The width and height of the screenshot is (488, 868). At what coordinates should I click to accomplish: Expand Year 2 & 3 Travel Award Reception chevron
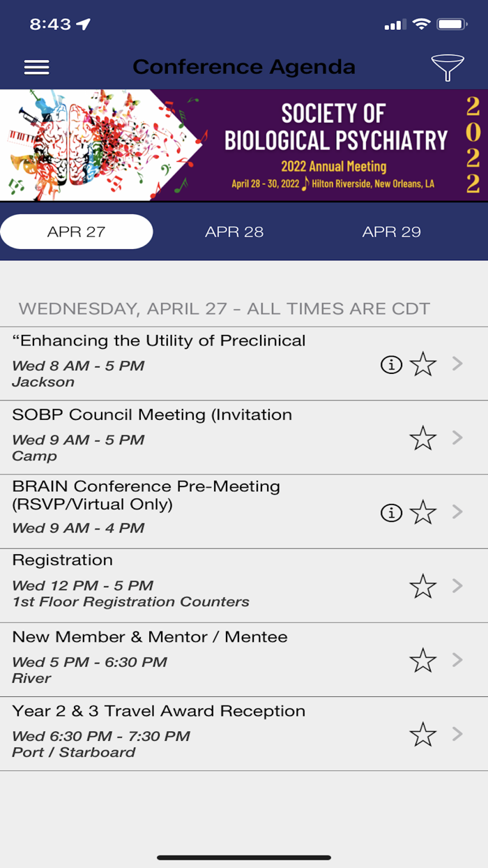(x=457, y=733)
